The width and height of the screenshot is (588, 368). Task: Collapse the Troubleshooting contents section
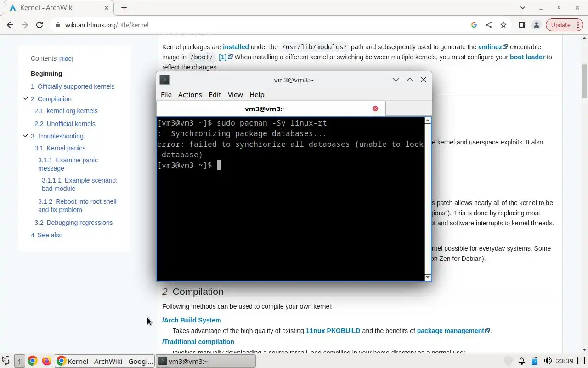pos(25,136)
